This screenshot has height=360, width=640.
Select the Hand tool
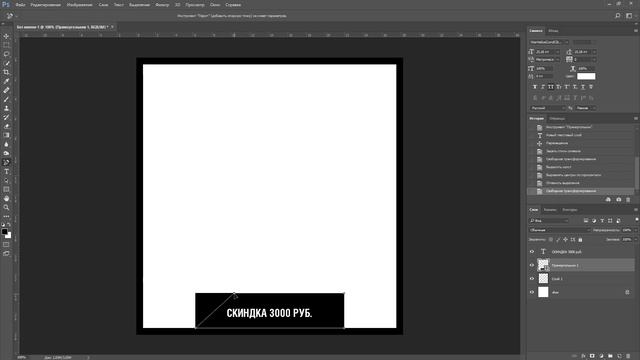(6, 198)
